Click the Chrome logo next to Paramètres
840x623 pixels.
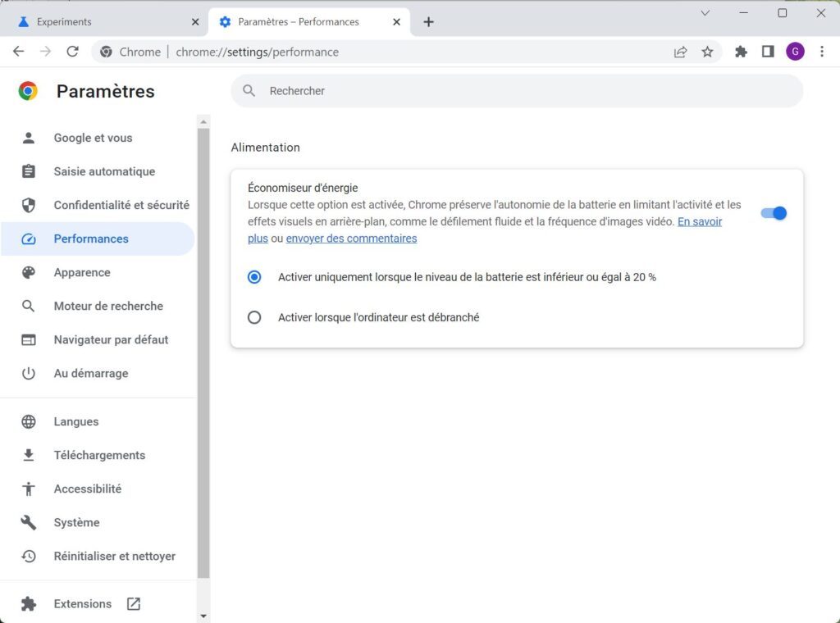pyautogui.click(x=28, y=91)
